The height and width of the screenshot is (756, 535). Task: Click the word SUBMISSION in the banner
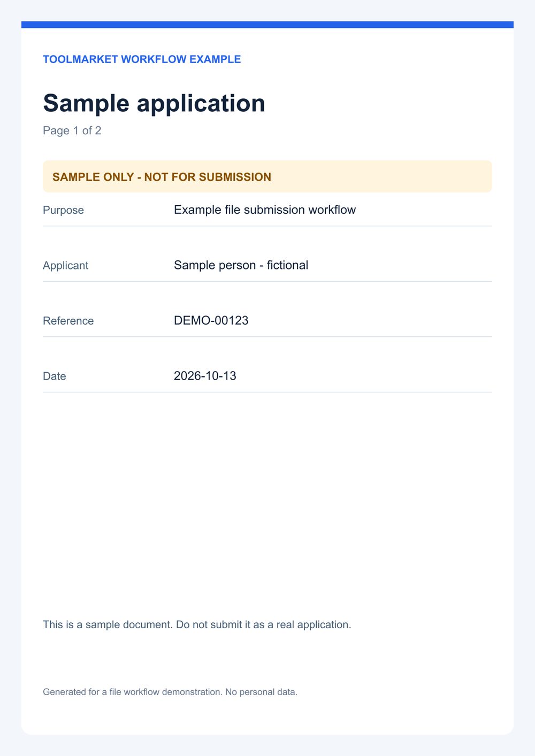pos(235,177)
